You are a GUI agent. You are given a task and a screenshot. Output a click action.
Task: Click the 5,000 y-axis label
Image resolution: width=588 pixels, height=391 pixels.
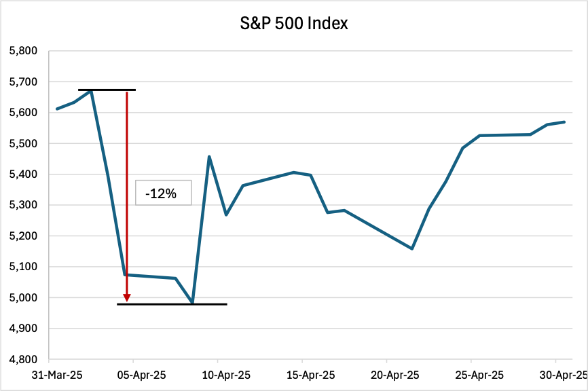click(23, 298)
